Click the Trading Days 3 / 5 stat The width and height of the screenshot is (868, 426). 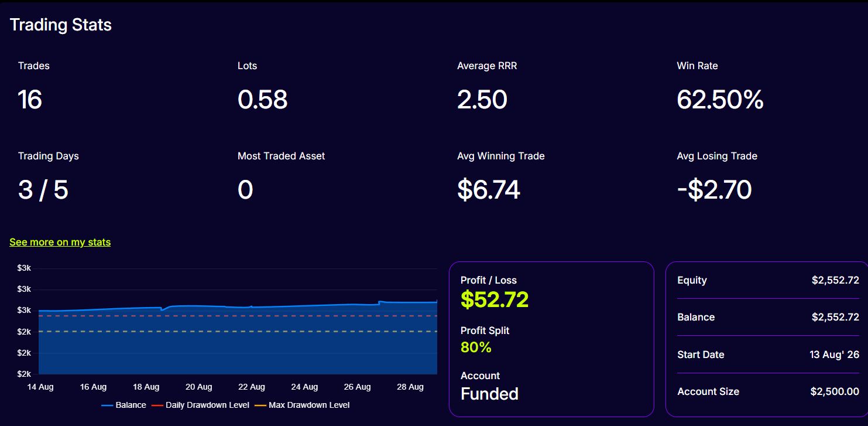click(43, 190)
